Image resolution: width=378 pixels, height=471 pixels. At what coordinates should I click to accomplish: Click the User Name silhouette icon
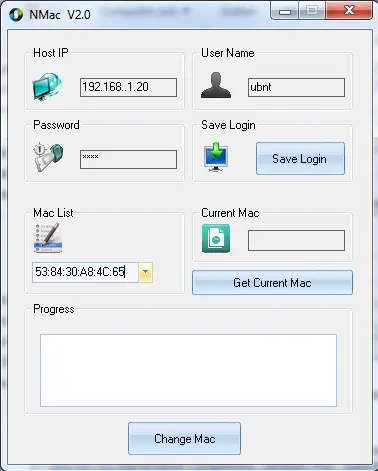click(x=216, y=85)
